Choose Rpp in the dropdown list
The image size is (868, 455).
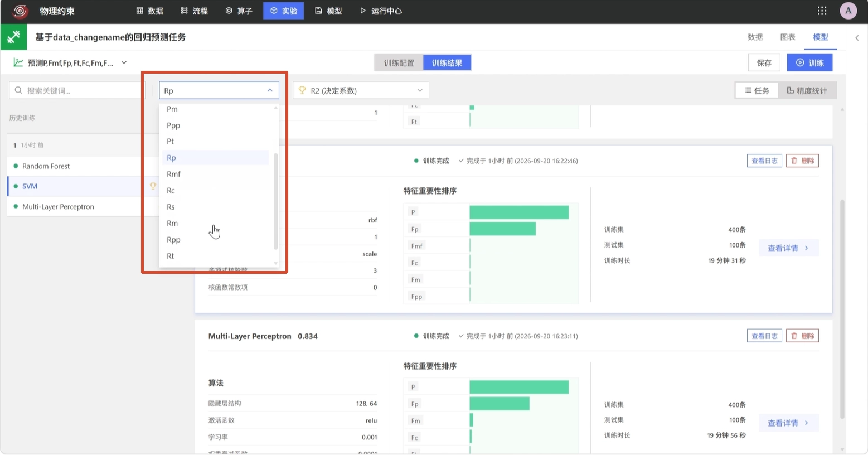[x=216, y=240]
